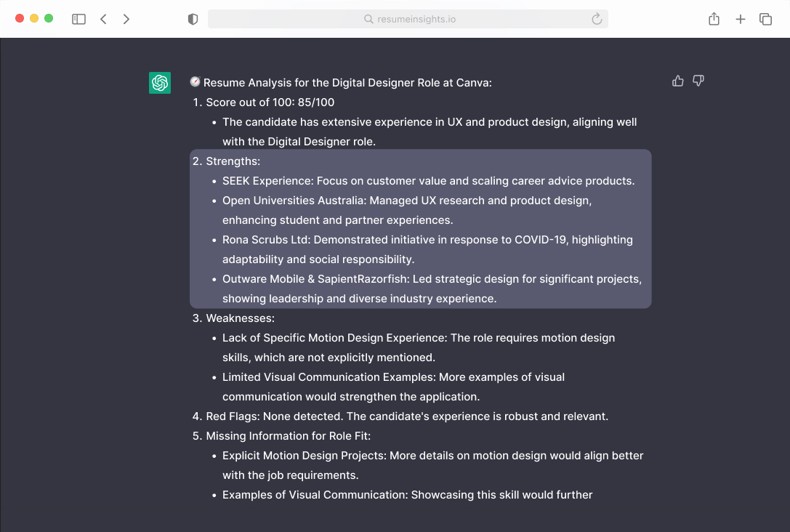Go back to the previous page
790x532 pixels.
(103, 20)
